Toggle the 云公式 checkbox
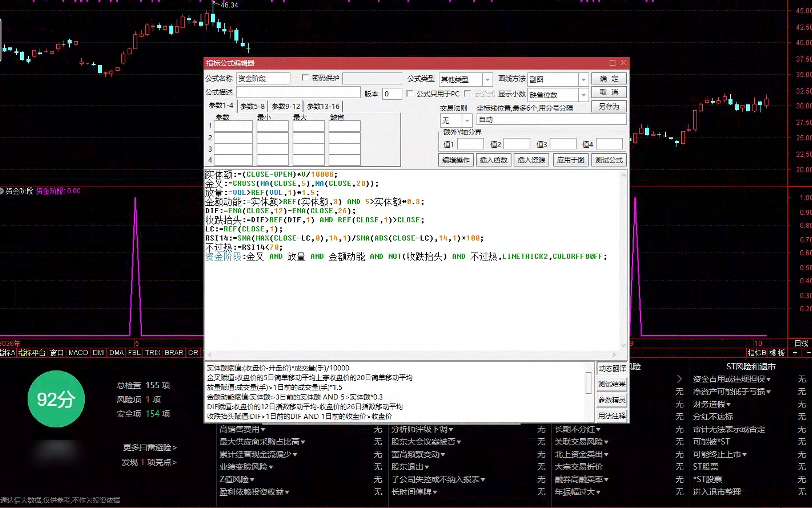This screenshot has width=812, height=508. 468,94
